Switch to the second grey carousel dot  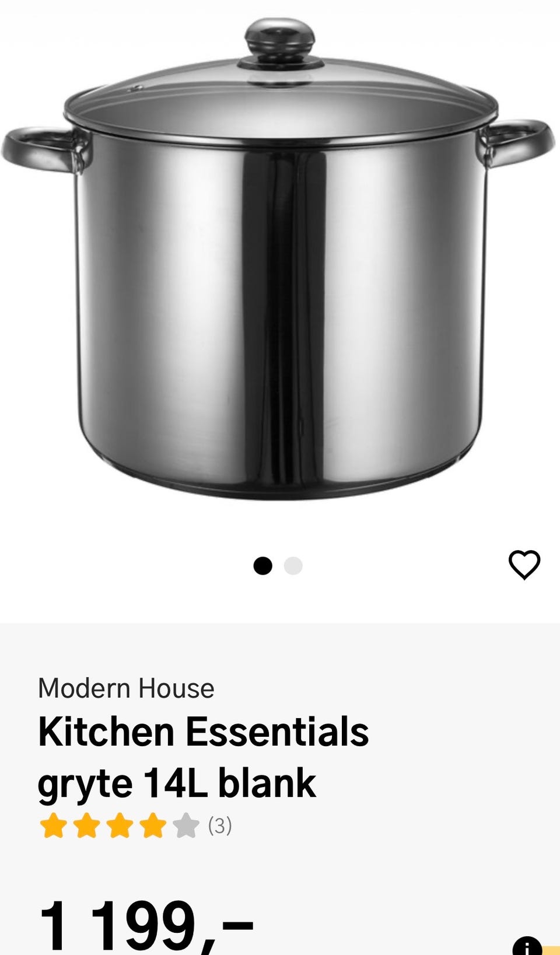click(x=293, y=566)
